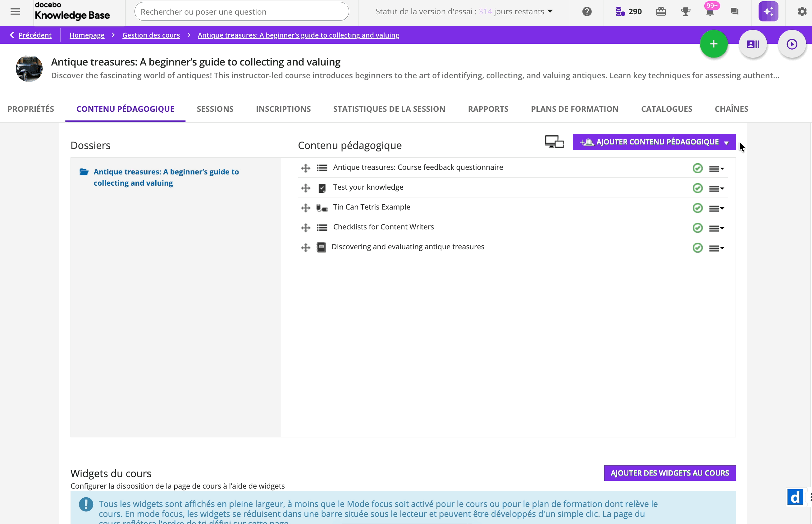Click the device preview monitor icon
812x524 pixels.
[554, 142]
